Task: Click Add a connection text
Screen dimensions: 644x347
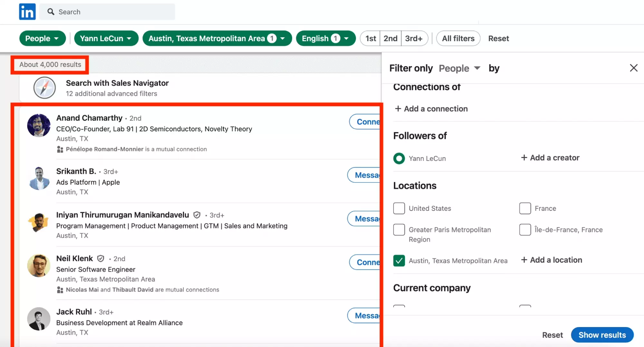Action: pyautogui.click(x=436, y=109)
